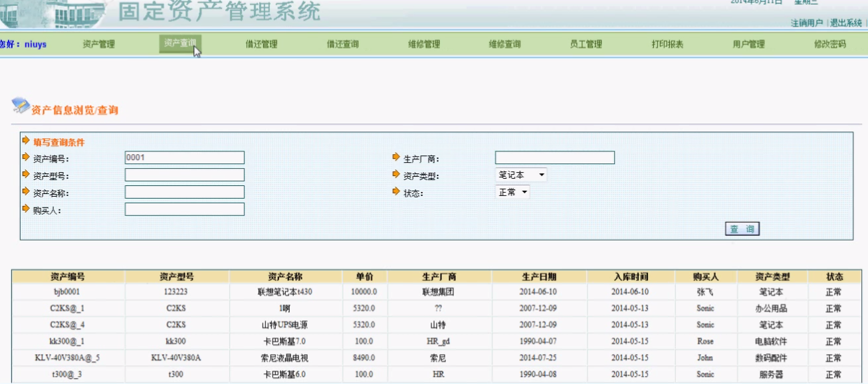868x384 pixels.
Task: Open the 资产类型 dropdown
Action: point(522,175)
